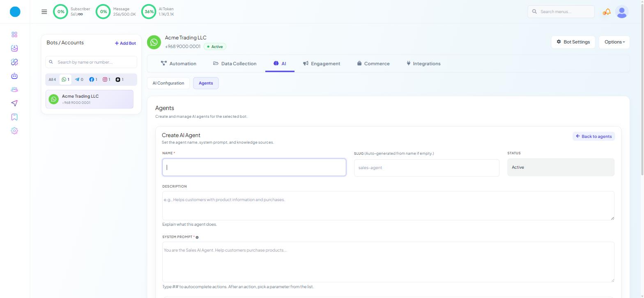Open the bot manager robot icon

pyautogui.click(x=14, y=76)
